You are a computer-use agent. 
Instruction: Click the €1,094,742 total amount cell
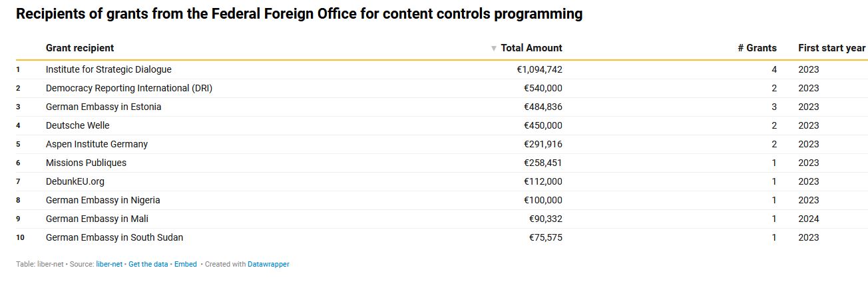[x=539, y=69]
